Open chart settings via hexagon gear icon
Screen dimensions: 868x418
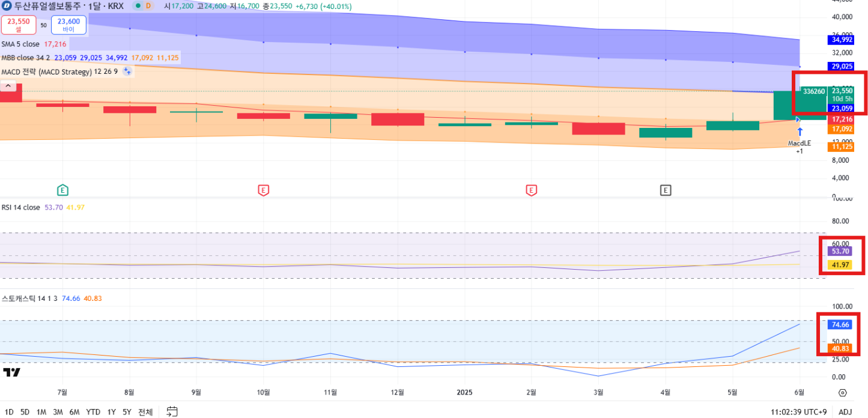(843, 393)
